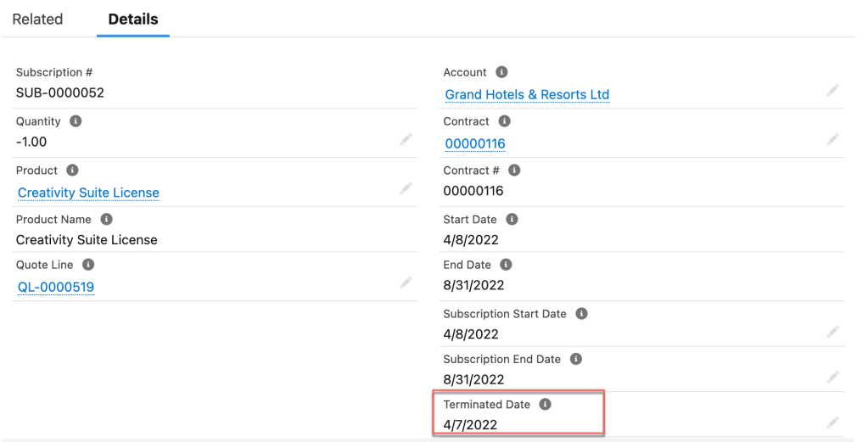Open the Grand Hotels & Resorts Ltd account
The image size is (868, 442).
point(527,94)
